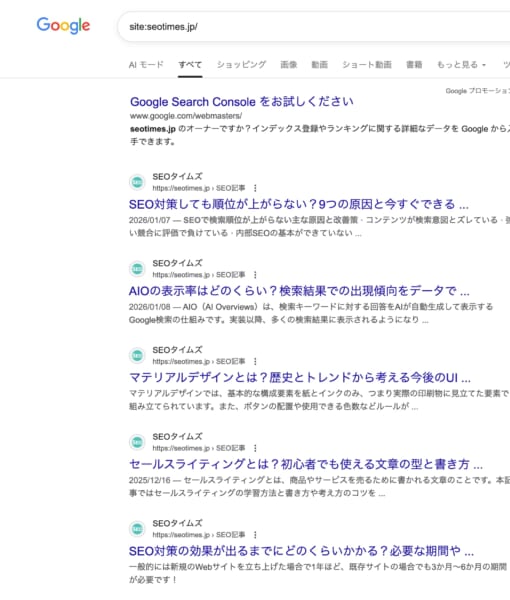Switch to the 画像 tab
The height and width of the screenshot is (600, 510).
pos(288,65)
